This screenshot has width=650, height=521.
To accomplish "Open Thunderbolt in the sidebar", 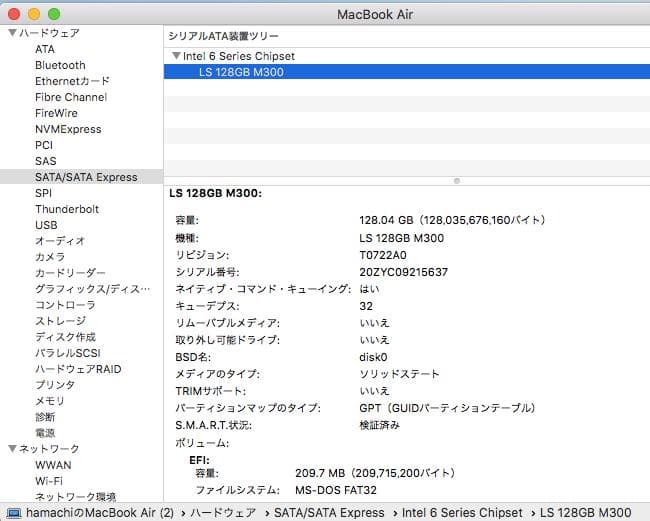I will point(67,209).
